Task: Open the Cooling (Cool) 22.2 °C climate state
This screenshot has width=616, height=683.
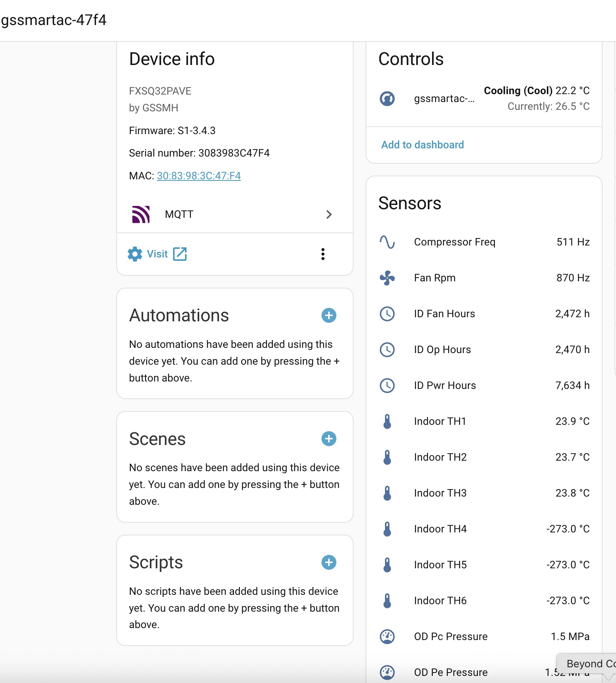Action: click(x=536, y=91)
